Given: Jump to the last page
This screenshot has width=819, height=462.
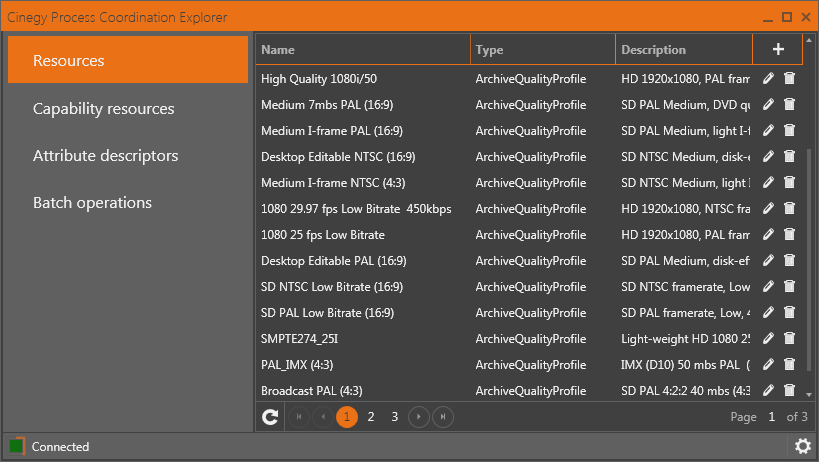Looking at the screenshot, I should [443, 417].
